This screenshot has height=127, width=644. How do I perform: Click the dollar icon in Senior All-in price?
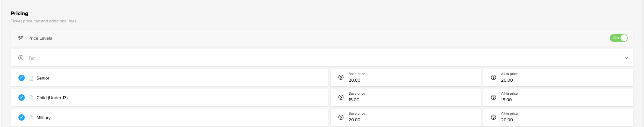tap(493, 77)
